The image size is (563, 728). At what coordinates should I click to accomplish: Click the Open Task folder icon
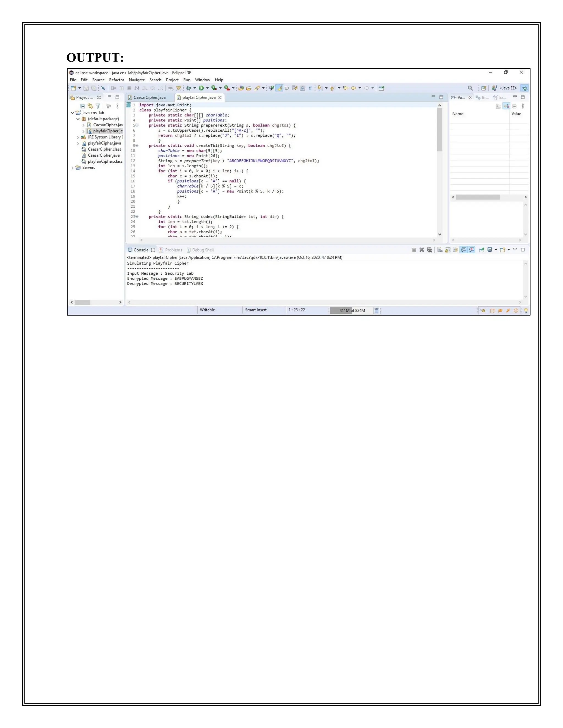[249, 88]
